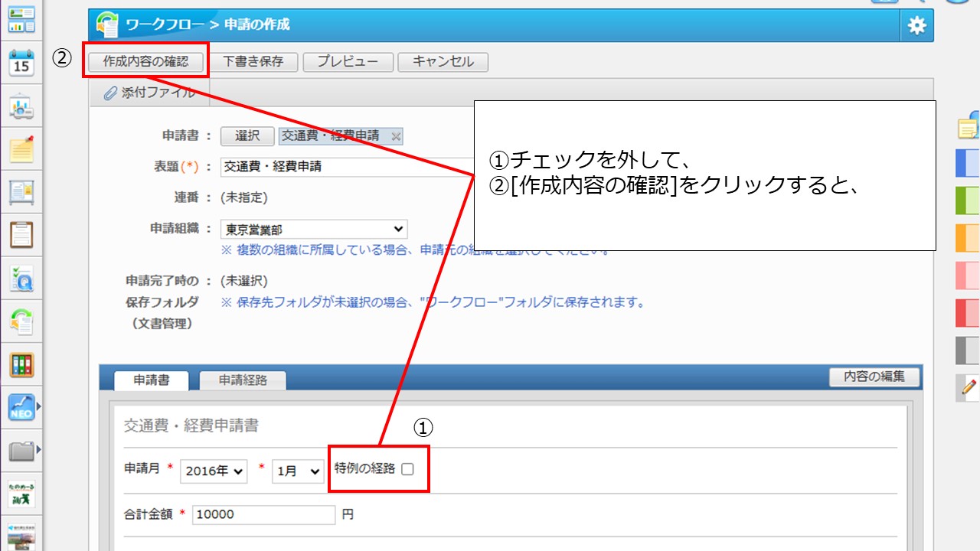The height and width of the screenshot is (551, 980).
Task: Open the workflow icon in left sidebar
Action: 21,321
